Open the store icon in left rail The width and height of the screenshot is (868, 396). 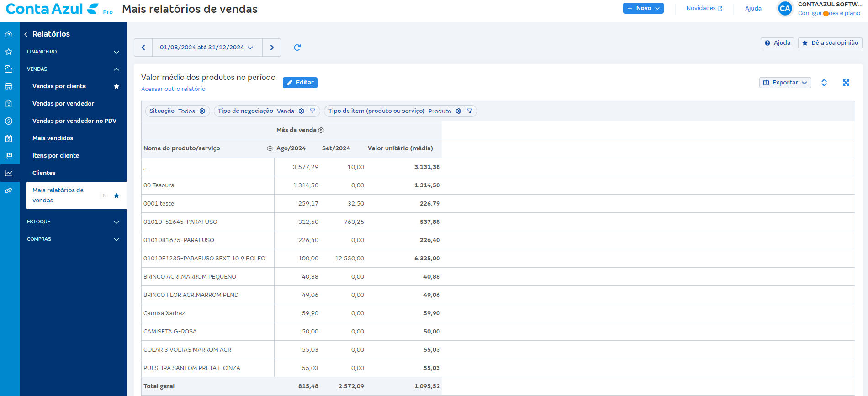(x=9, y=86)
